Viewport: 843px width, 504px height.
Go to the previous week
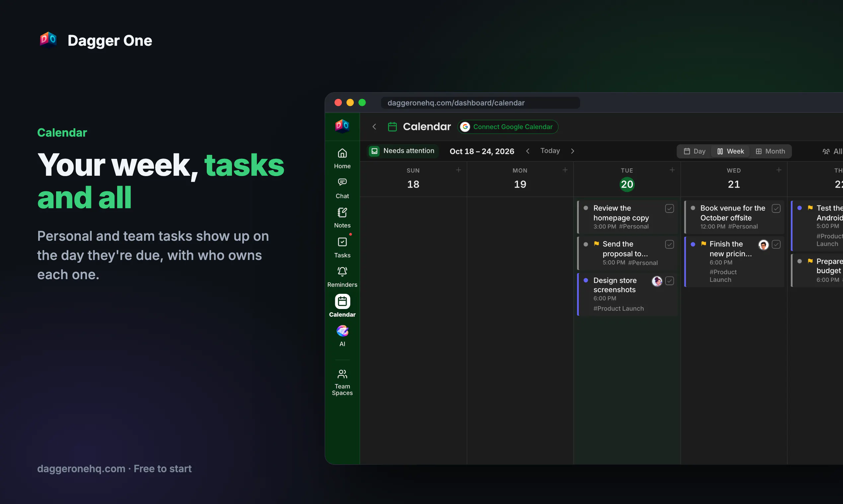(528, 151)
